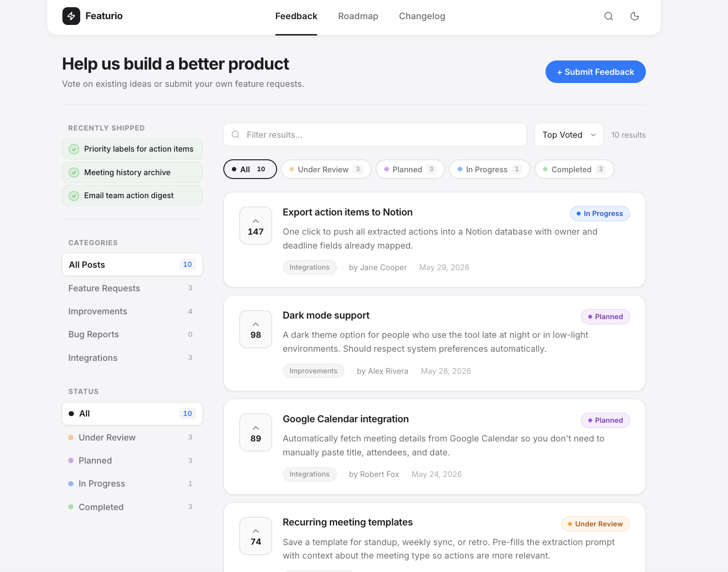Open the Changelog tab

click(x=422, y=16)
